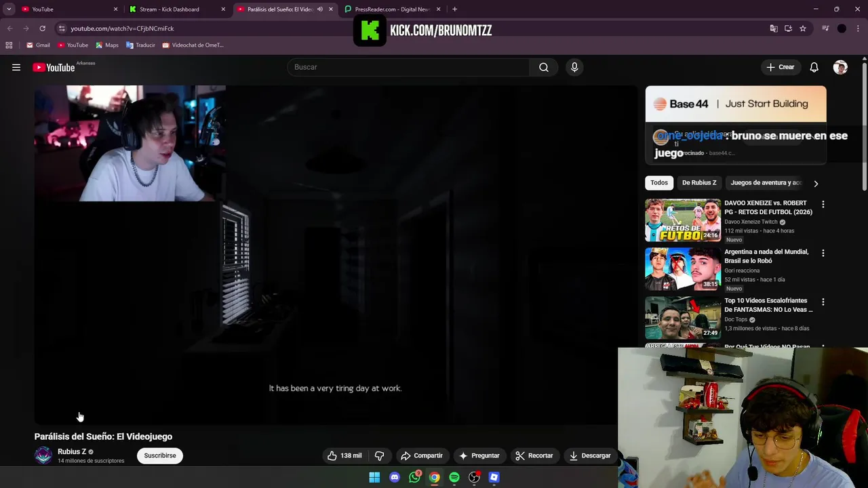Open Chrome tab search dropdown

(x=9, y=9)
